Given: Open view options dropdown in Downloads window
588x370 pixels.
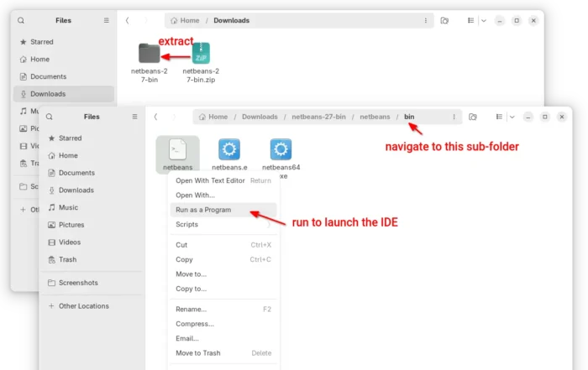Looking at the screenshot, I should (484, 21).
